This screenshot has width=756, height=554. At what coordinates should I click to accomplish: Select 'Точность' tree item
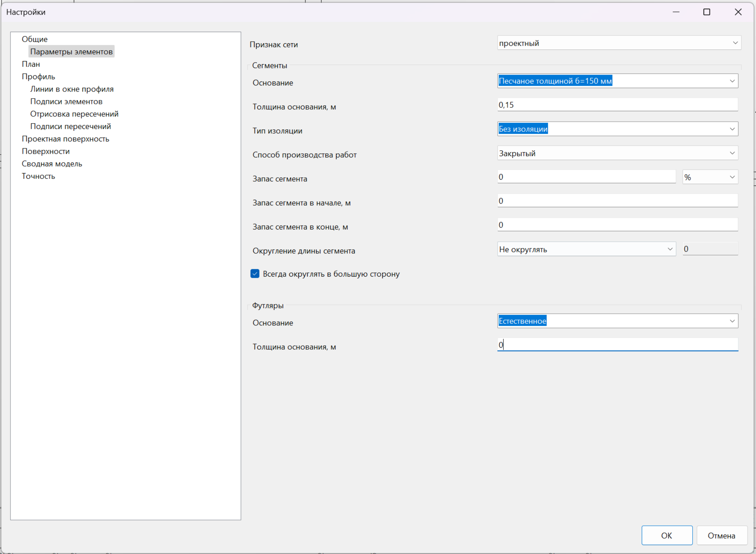(x=38, y=176)
